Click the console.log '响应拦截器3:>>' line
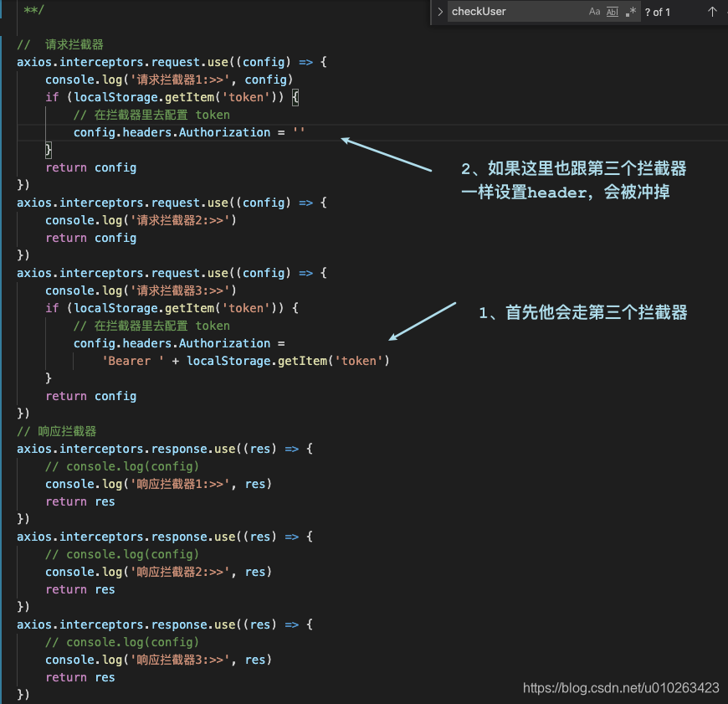 coord(158,660)
